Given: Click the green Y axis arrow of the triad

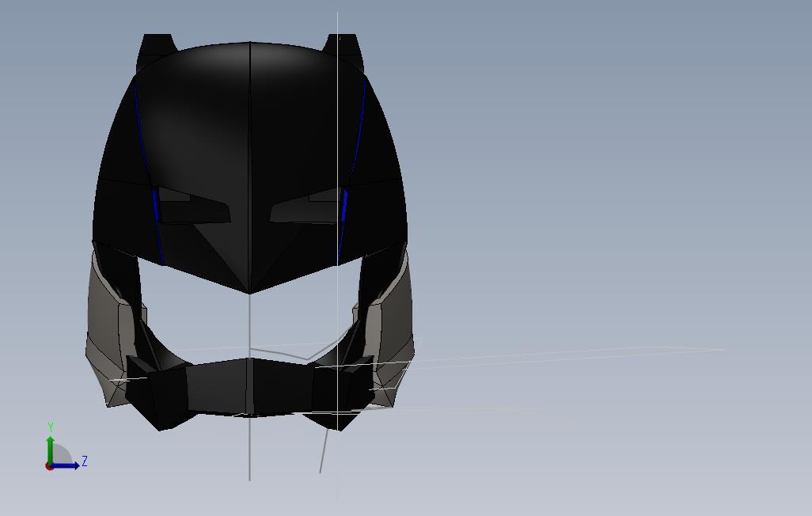Looking at the screenshot, I should tap(50, 450).
